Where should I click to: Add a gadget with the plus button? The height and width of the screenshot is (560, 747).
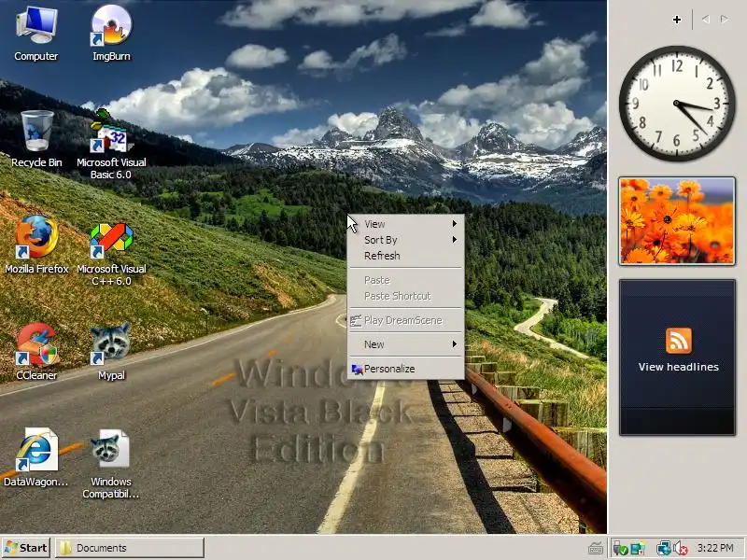coord(676,20)
